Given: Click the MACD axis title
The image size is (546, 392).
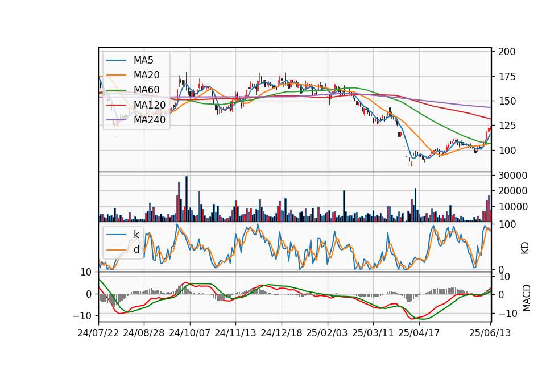Looking at the screenshot, I should (x=526, y=298).
